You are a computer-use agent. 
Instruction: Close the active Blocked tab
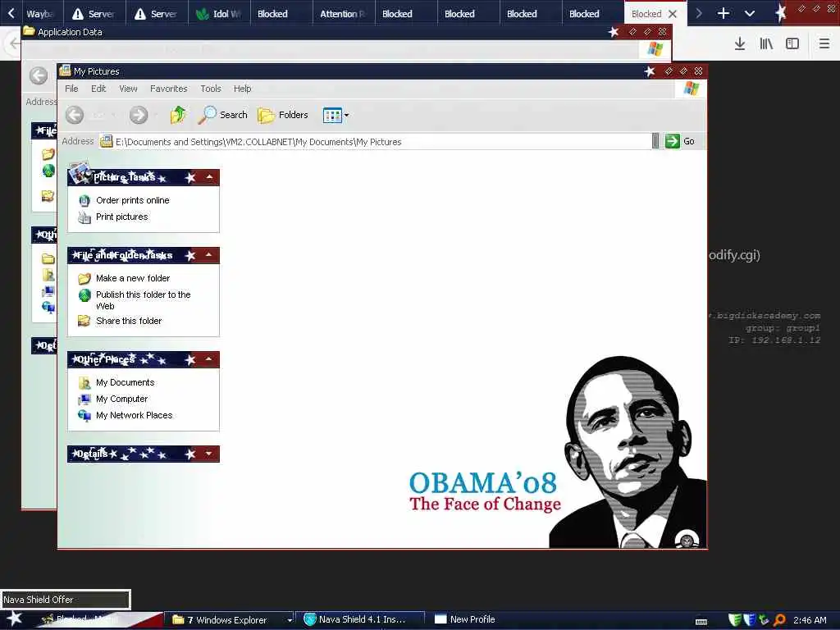pyautogui.click(x=673, y=14)
